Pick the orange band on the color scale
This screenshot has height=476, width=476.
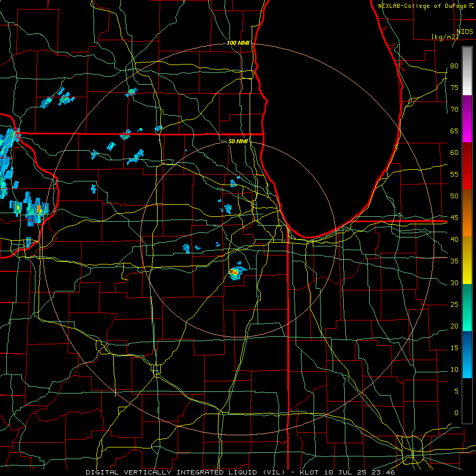click(x=467, y=213)
